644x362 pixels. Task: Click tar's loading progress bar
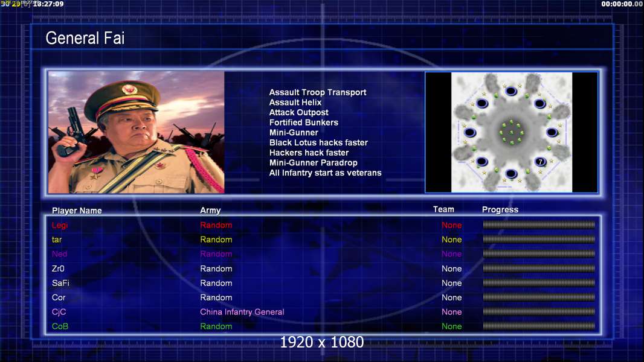[539, 239]
